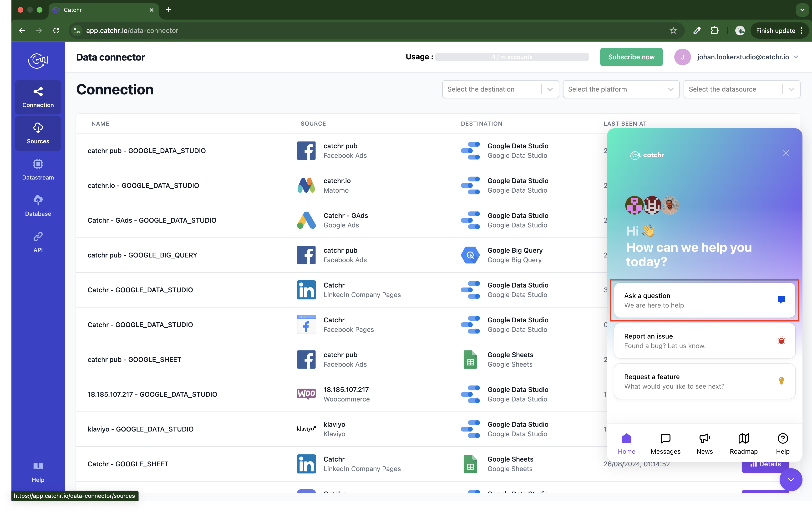Screen dimensions: 812x514
Task: Click the LinkedIn Company Pages source text in Catchr - GOOGLE_SHEET row
Action: point(362,468)
